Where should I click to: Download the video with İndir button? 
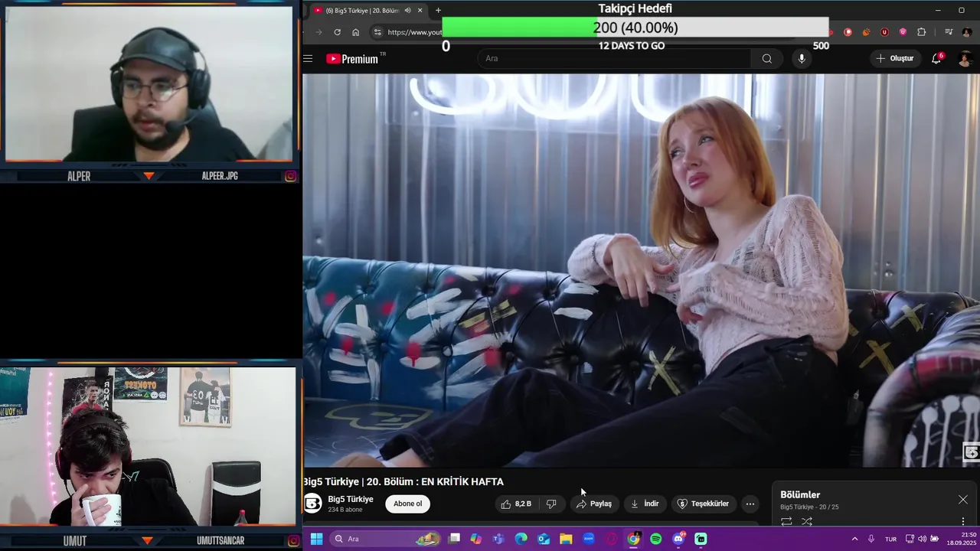pos(645,504)
